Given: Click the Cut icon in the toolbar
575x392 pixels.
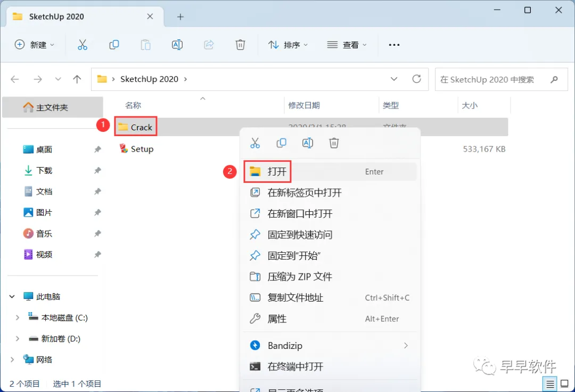Looking at the screenshot, I should [x=83, y=45].
